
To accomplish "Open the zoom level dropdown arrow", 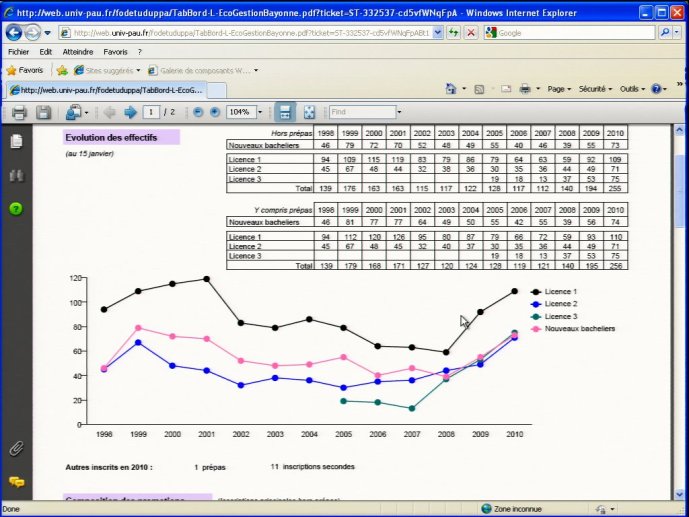I will pos(260,112).
